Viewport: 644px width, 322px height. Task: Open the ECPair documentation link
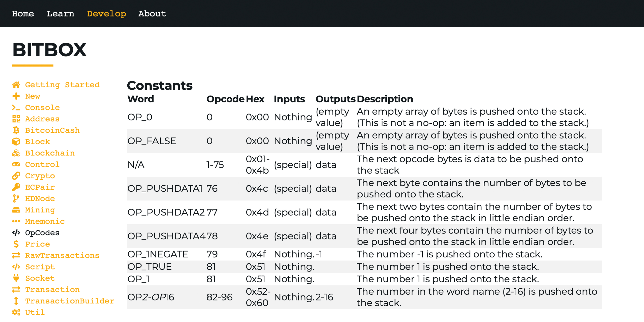(40, 187)
